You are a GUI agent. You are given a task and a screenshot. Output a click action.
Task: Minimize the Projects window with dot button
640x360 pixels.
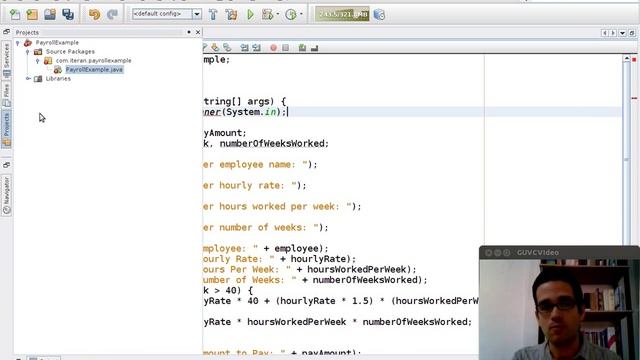189,32
